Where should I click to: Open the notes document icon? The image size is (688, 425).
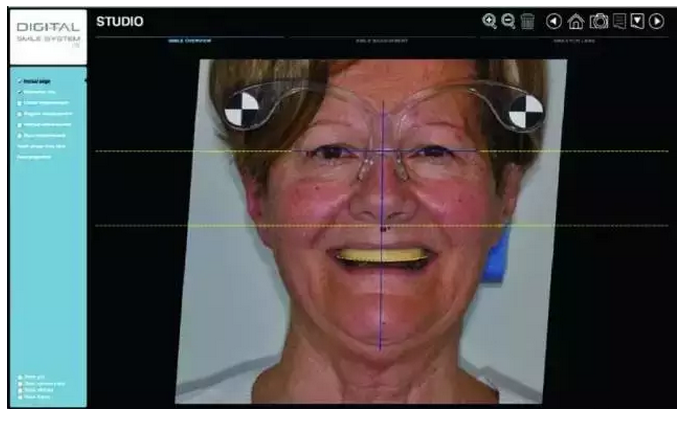(x=619, y=21)
